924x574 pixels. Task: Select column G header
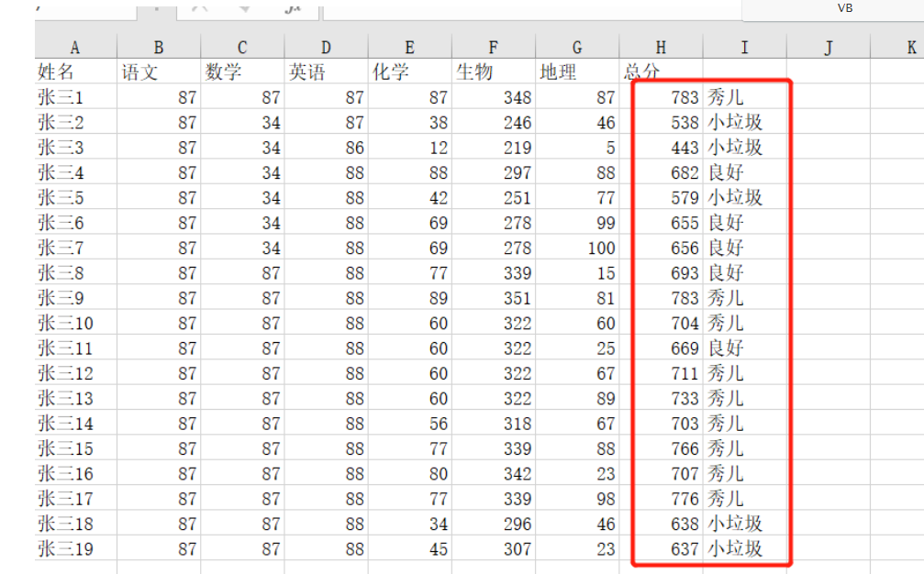[577, 47]
